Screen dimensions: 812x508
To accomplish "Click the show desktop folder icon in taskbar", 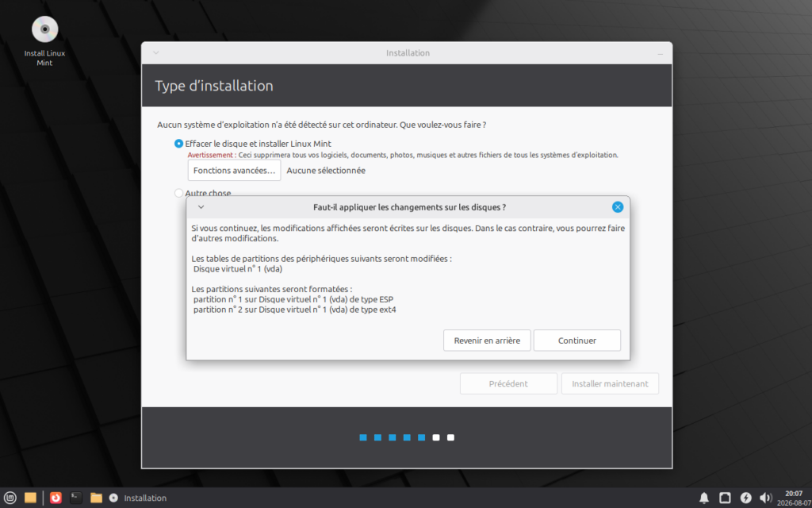I will tap(31, 498).
